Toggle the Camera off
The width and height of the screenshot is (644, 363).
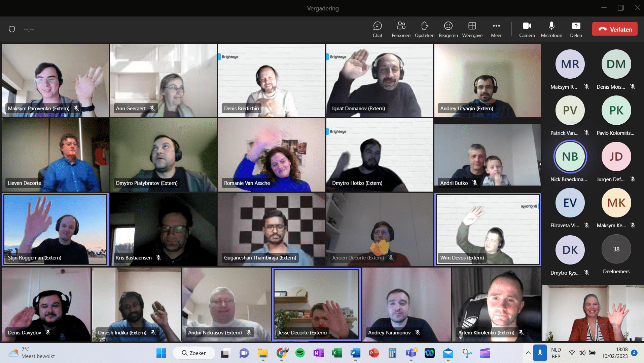[527, 29]
